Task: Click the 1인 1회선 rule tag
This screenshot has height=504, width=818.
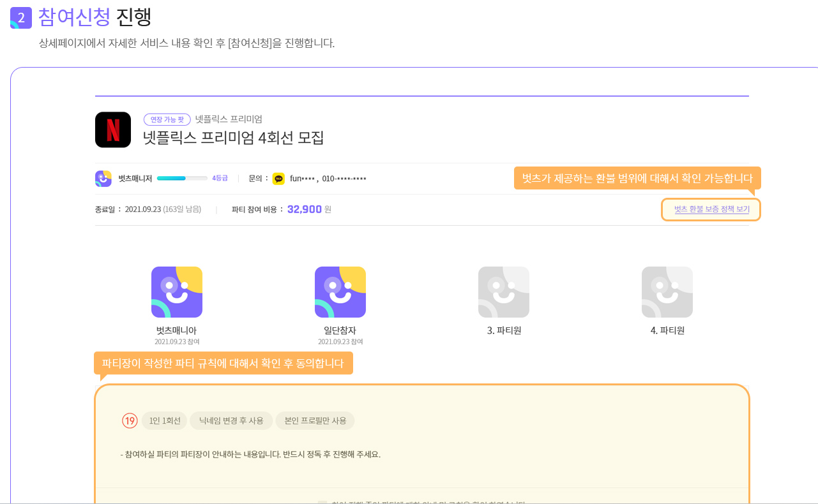Action: click(x=165, y=420)
